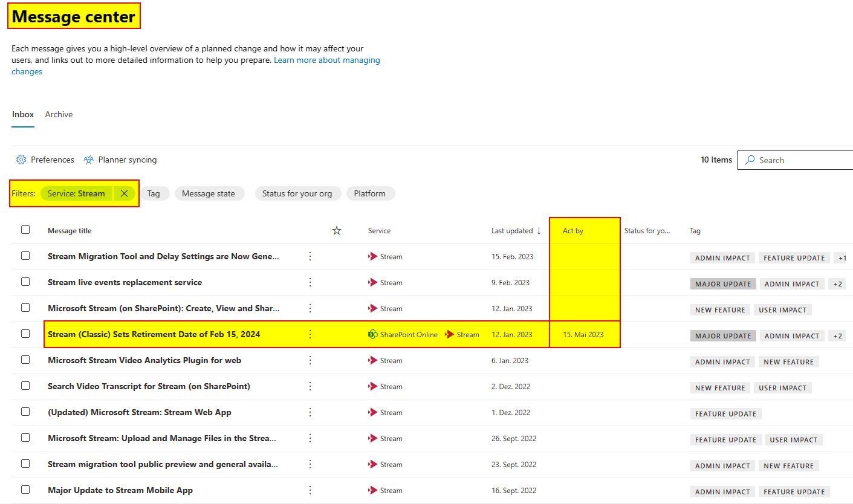The height and width of the screenshot is (504, 853).
Task: Open Microsoft Stream Video Analytics Plugin message
Action: point(144,360)
